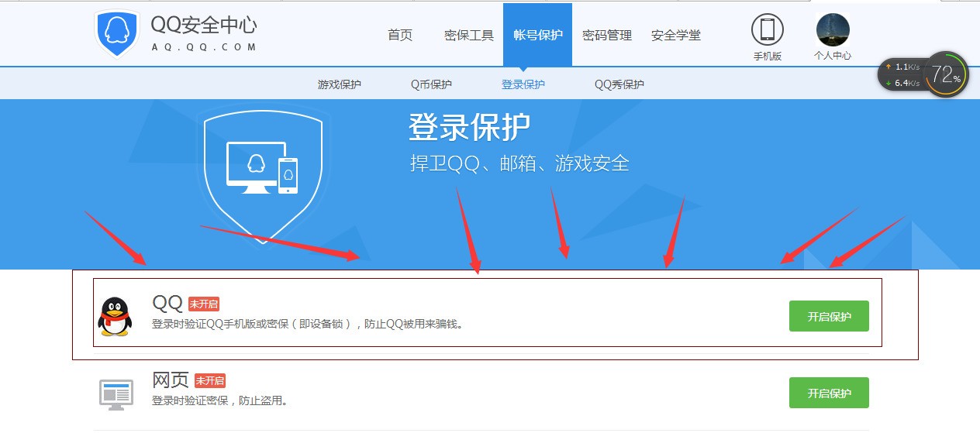Click the 未开启 badge next to 网页
The height and width of the screenshot is (433, 980).
(x=210, y=381)
